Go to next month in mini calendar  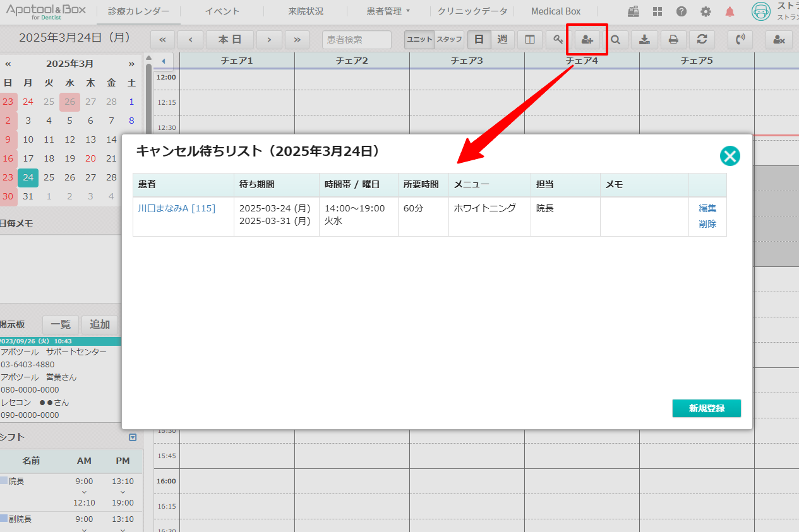point(131,64)
